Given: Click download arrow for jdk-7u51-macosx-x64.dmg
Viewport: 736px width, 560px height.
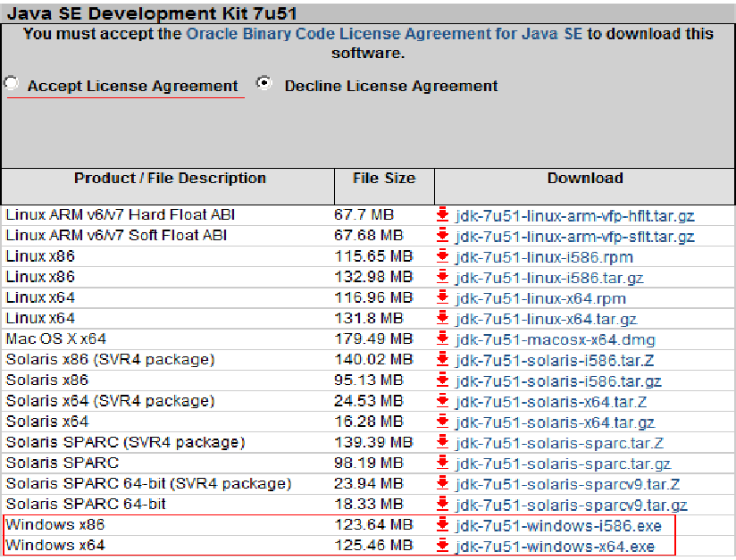Looking at the screenshot, I should pyautogui.click(x=442, y=339).
